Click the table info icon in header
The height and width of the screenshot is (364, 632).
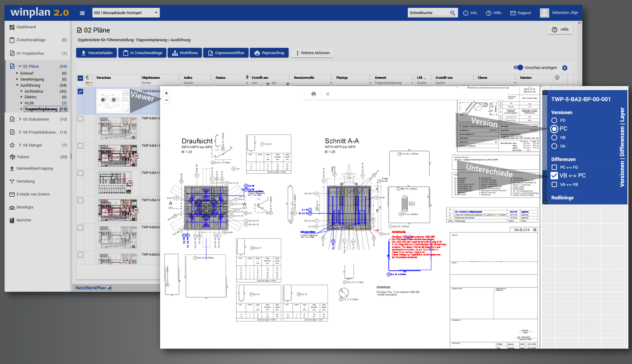tap(557, 78)
